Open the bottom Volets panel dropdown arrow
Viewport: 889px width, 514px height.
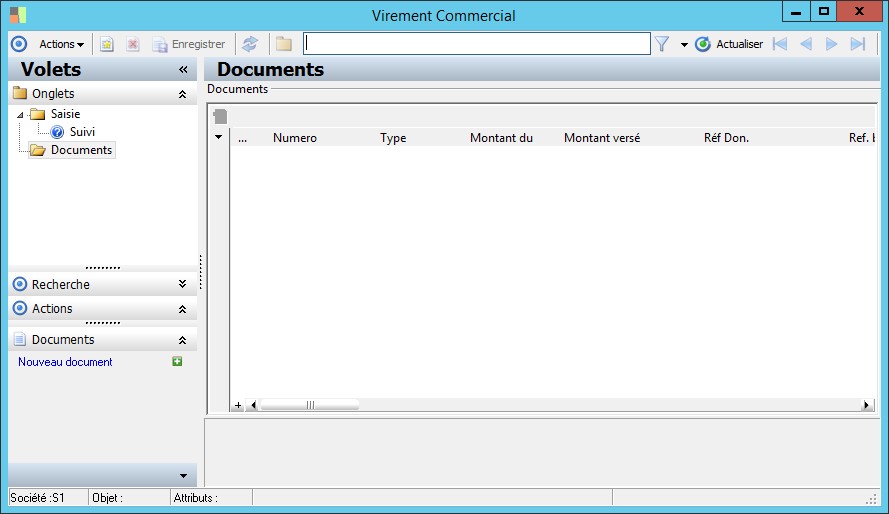click(x=183, y=476)
